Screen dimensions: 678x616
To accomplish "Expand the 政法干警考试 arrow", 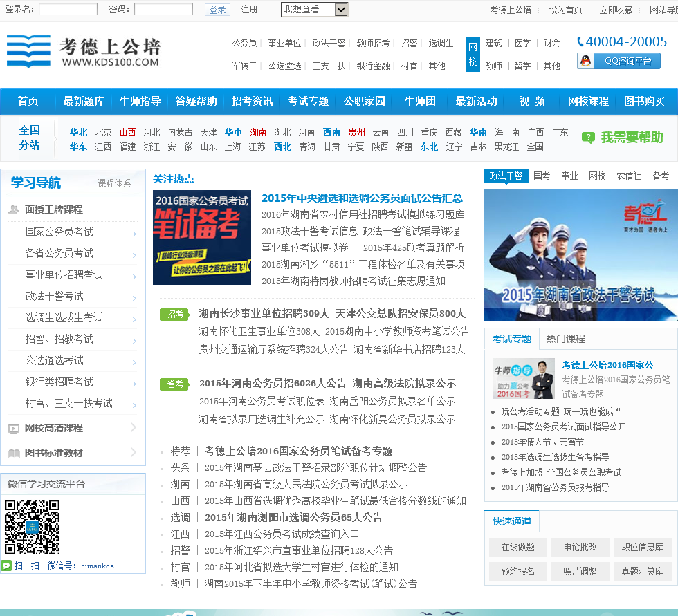I will click(134, 298).
